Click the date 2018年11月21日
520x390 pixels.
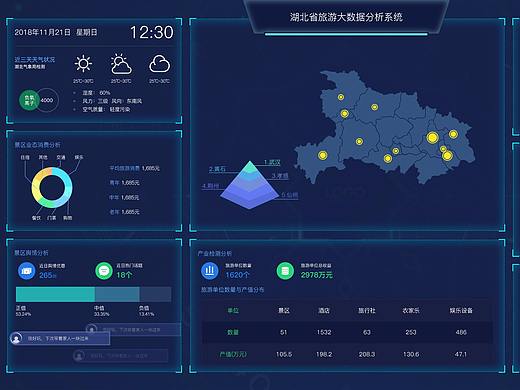(42, 32)
